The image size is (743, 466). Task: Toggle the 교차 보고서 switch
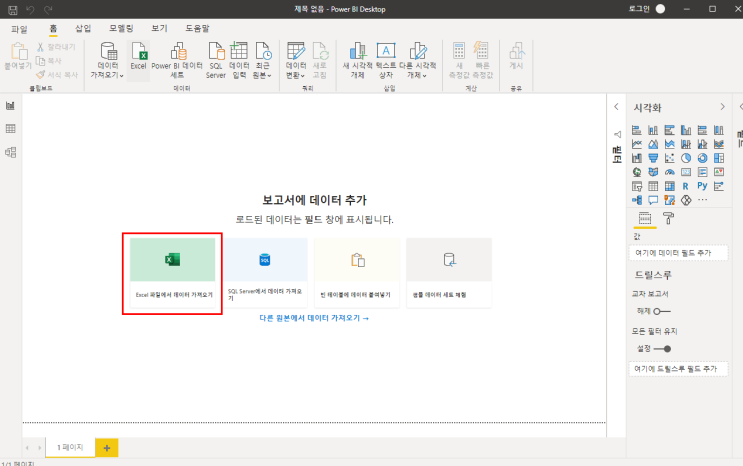tap(662, 311)
